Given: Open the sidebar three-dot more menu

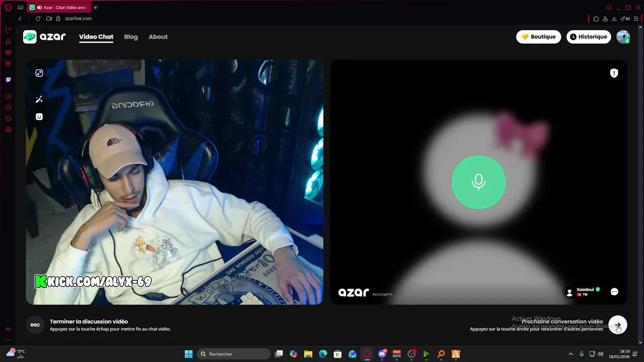Looking at the screenshot, I should 8,340.
